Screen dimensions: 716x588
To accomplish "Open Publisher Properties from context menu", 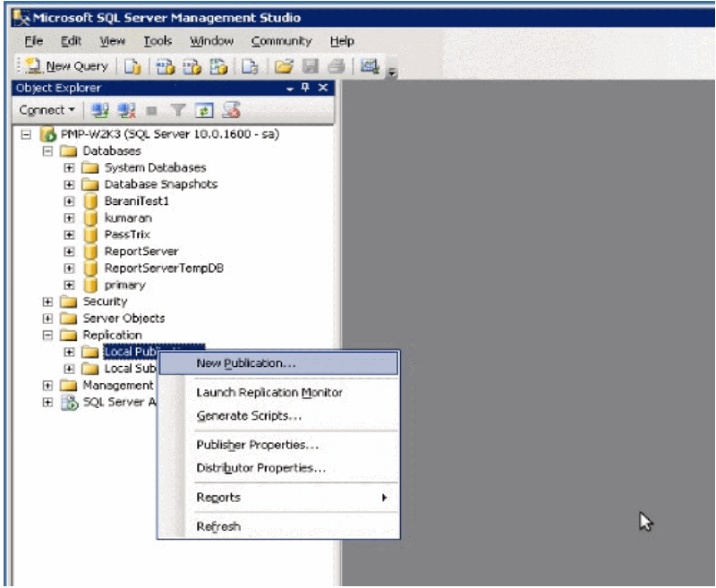I will (278, 445).
